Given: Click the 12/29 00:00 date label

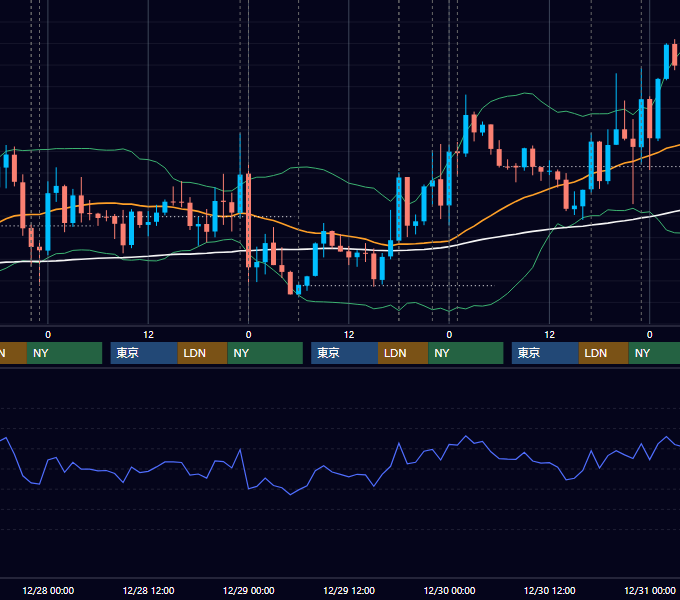Looking at the screenshot, I should click(x=248, y=590).
